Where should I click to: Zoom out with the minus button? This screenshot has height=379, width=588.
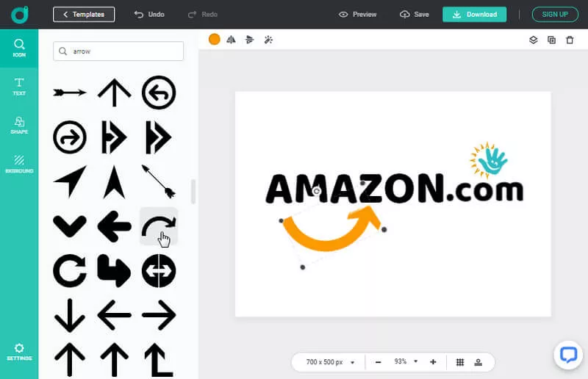pos(378,362)
